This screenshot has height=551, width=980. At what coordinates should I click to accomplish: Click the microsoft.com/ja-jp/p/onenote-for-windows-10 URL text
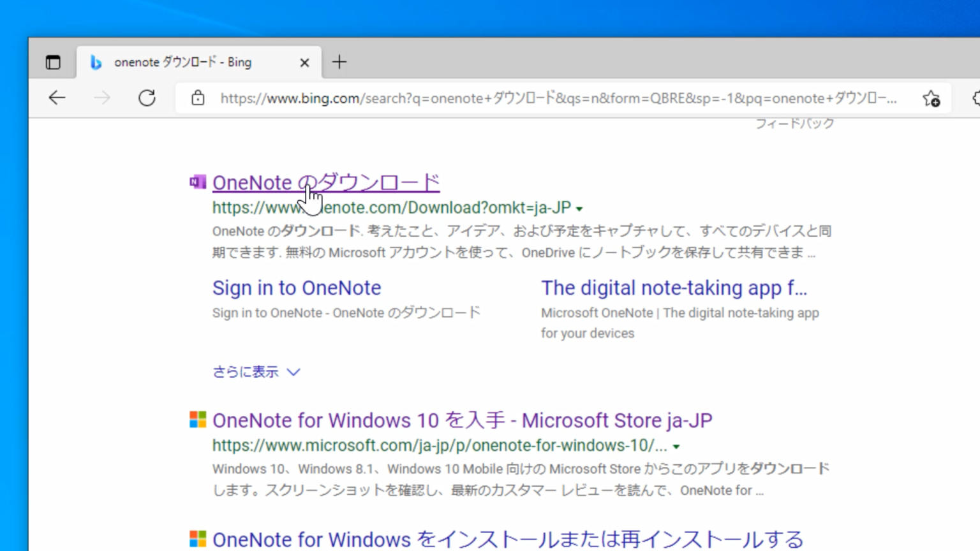[440, 445]
